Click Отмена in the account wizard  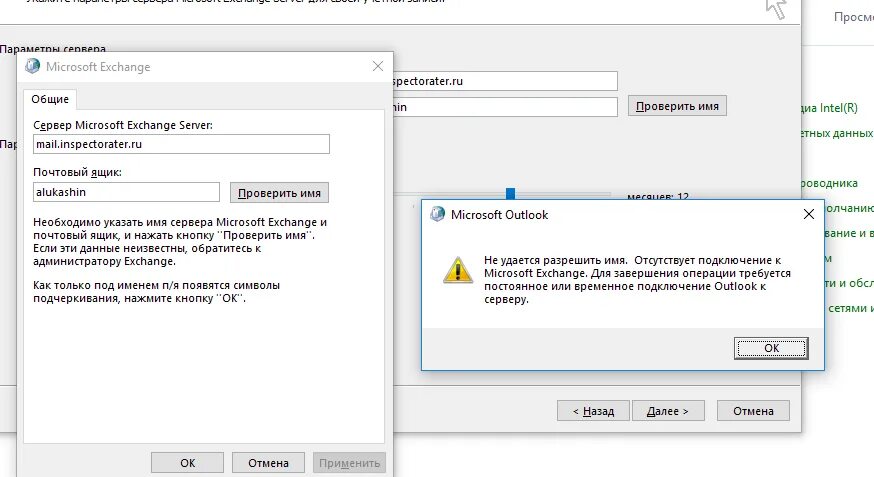click(753, 411)
